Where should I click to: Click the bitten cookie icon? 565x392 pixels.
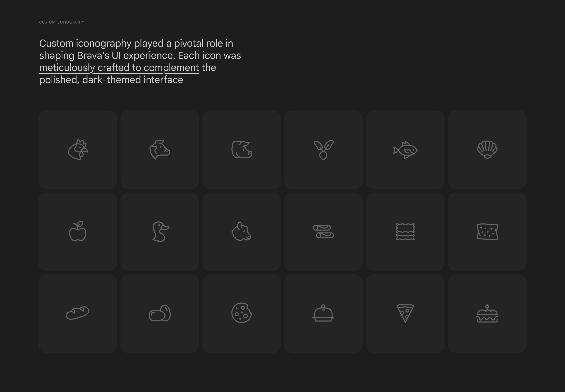pyautogui.click(x=241, y=313)
